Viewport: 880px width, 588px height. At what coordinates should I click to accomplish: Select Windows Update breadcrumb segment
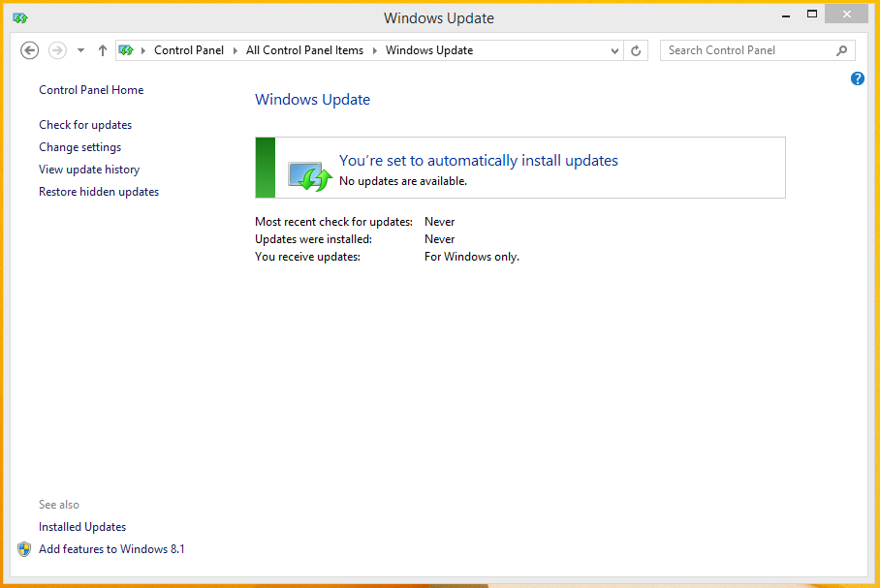pos(429,50)
